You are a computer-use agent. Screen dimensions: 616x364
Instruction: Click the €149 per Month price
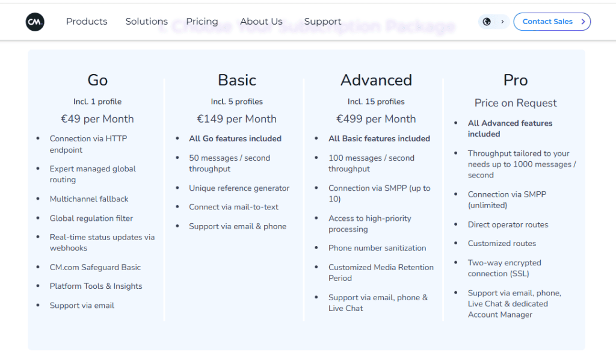pos(237,119)
